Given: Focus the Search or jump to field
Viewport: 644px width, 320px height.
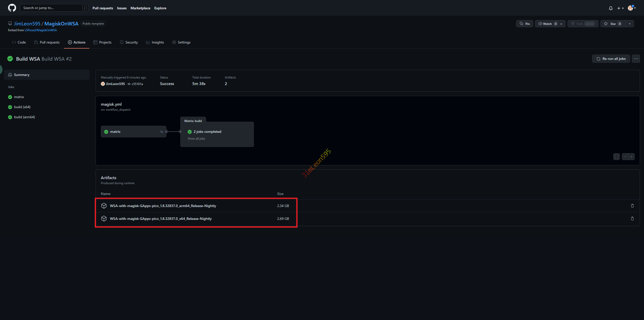Looking at the screenshot, I should (x=52, y=8).
